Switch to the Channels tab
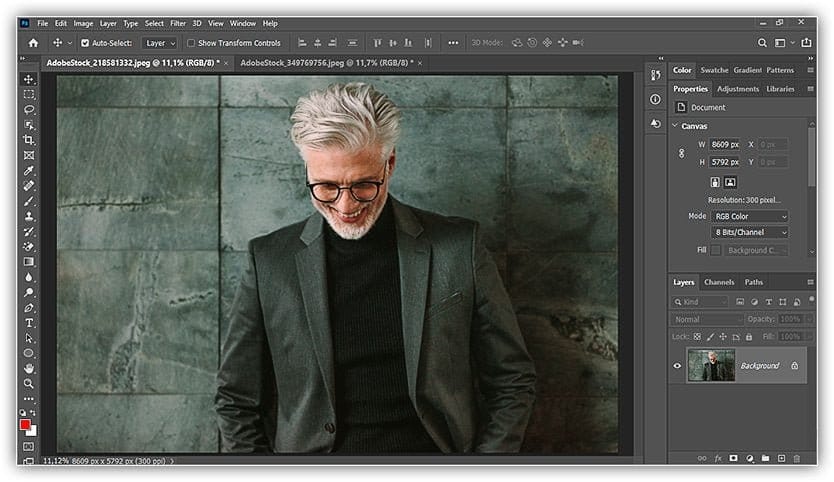 [718, 282]
